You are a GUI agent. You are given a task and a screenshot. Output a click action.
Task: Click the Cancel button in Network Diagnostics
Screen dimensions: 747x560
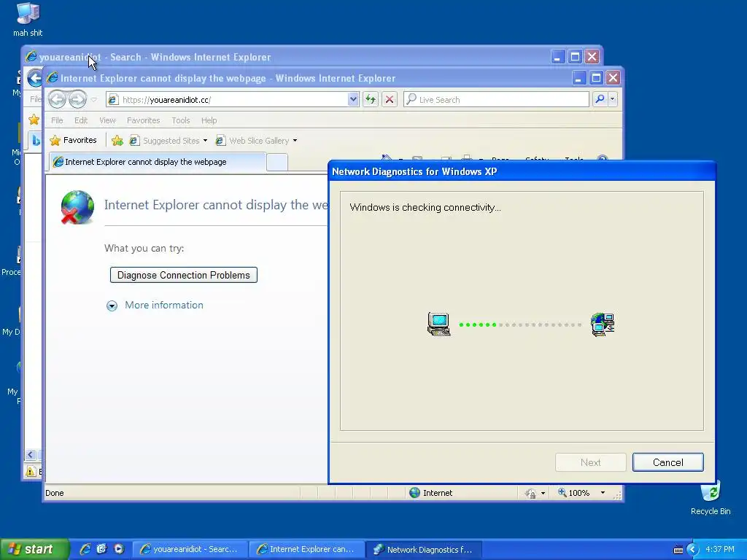[668, 462]
